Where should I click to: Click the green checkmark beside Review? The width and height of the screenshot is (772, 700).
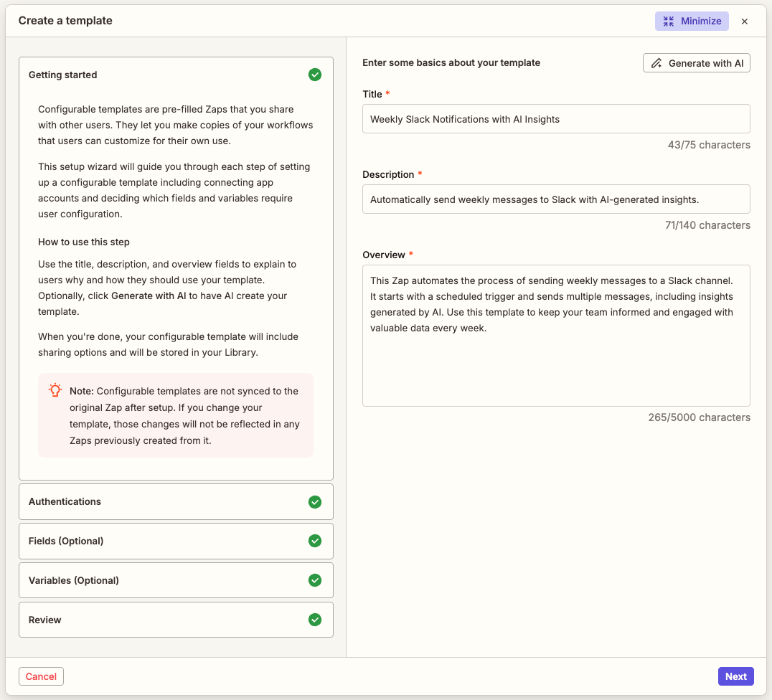[x=314, y=620]
